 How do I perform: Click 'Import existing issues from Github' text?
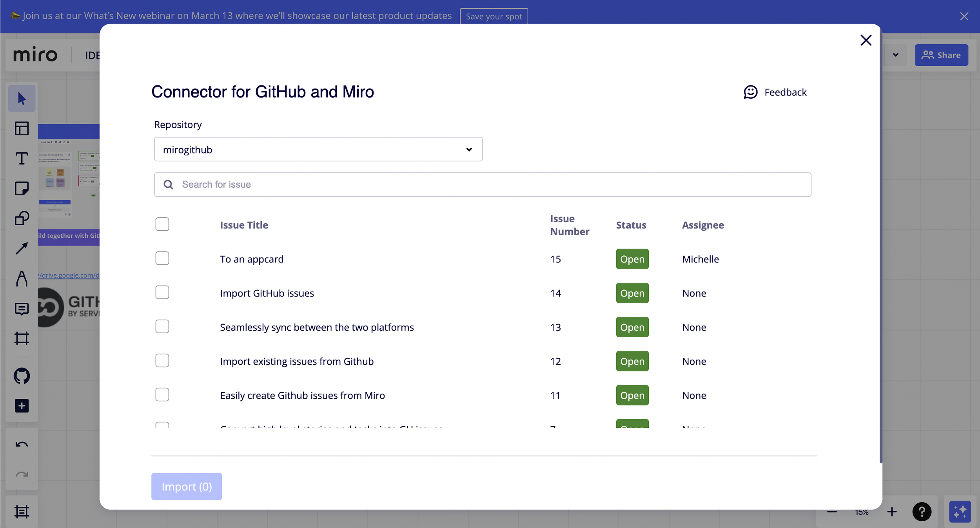pyautogui.click(x=297, y=362)
